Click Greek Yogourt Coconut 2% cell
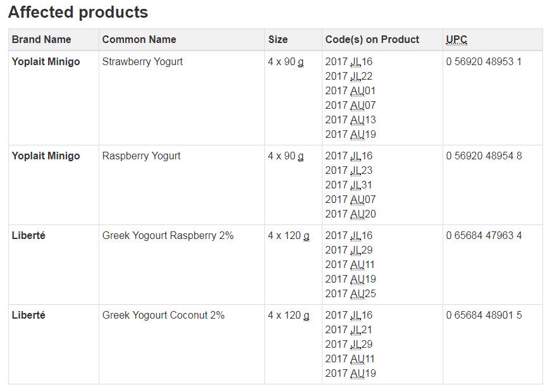 (163, 315)
